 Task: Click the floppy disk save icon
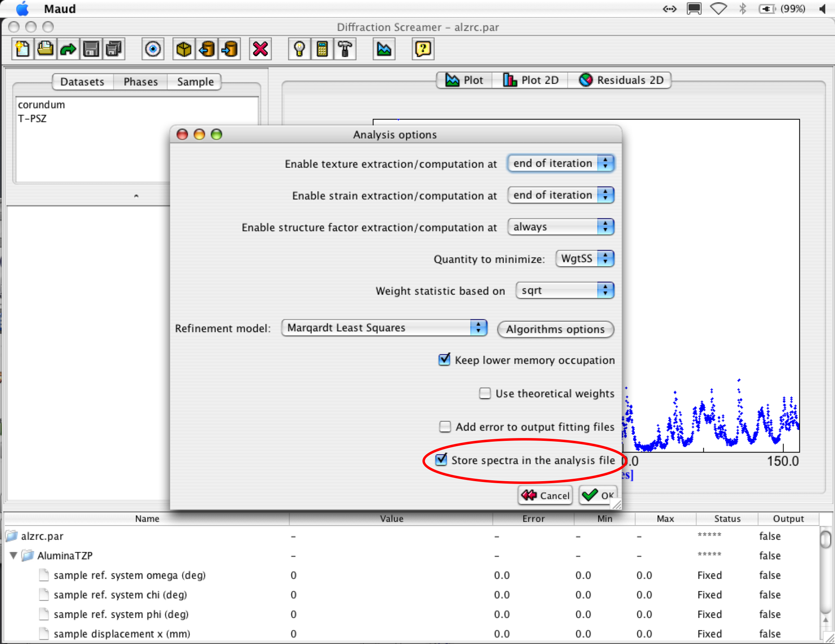(x=91, y=49)
